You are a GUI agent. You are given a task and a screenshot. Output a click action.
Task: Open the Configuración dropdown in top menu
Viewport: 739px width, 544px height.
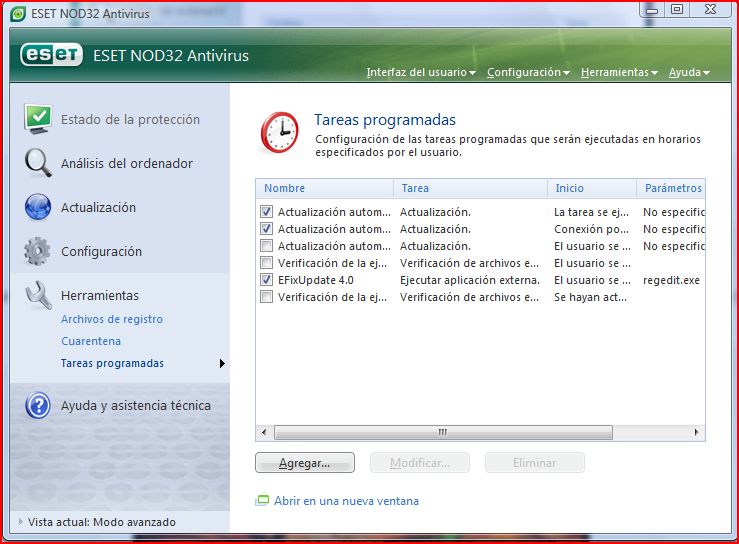[x=528, y=72]
